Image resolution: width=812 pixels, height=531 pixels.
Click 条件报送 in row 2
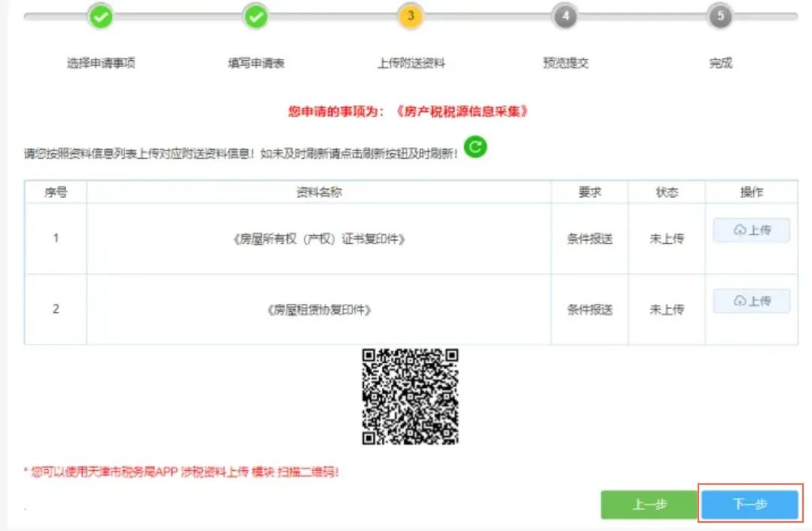tap(590, 310)
